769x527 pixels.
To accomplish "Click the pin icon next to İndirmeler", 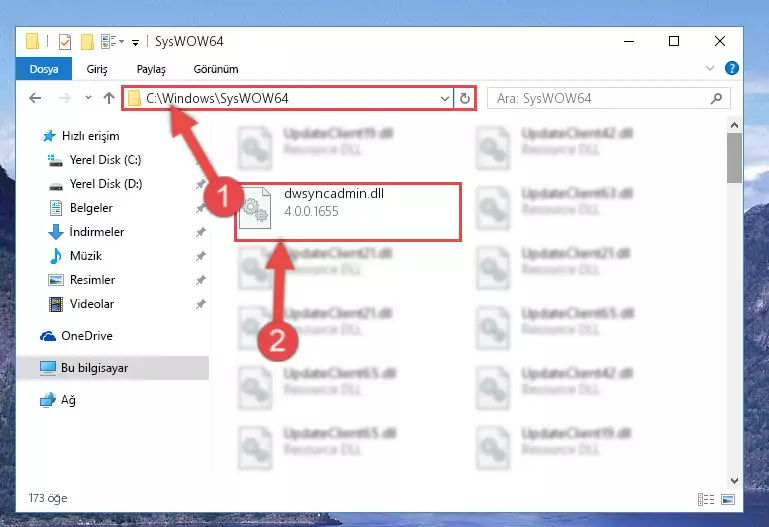I will [x=200, y=232].
